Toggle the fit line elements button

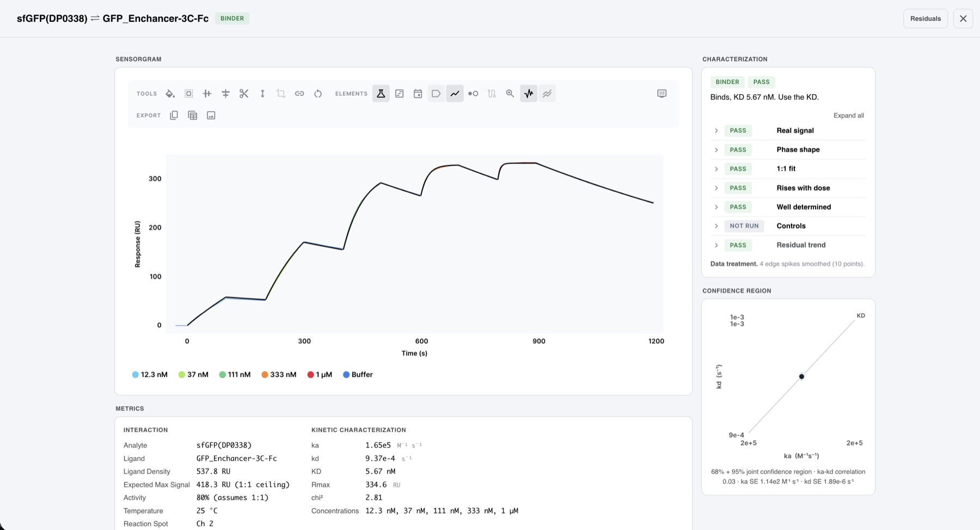(455, 94)
